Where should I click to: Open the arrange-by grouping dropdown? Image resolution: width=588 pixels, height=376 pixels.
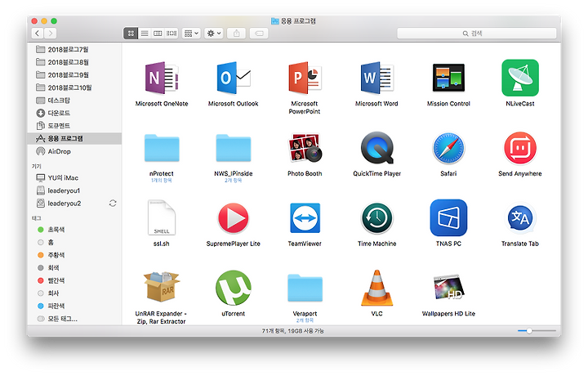pyautogui.click(x=191, y=34)
